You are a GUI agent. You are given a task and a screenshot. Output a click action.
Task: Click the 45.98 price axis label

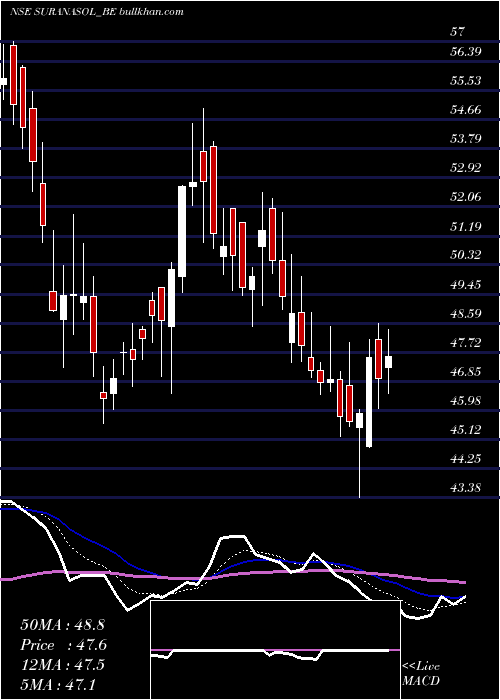point(466,401)
